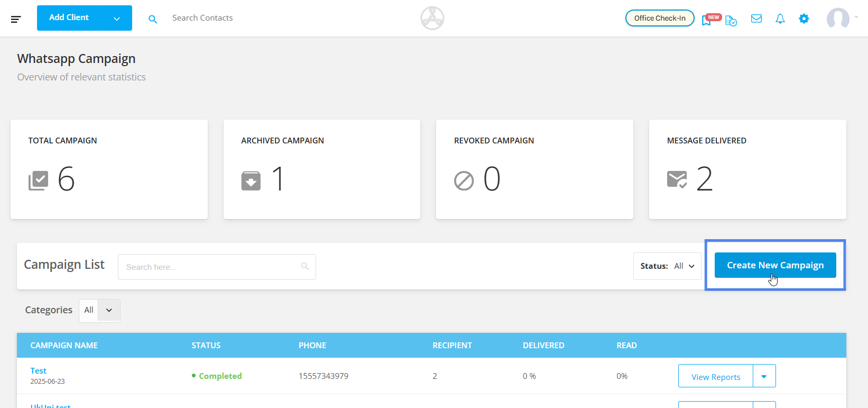Image resolution: width=868 pixels, height=408 pixels.
Task: Open the bookmark icon marked NEW
Action: 710,20
